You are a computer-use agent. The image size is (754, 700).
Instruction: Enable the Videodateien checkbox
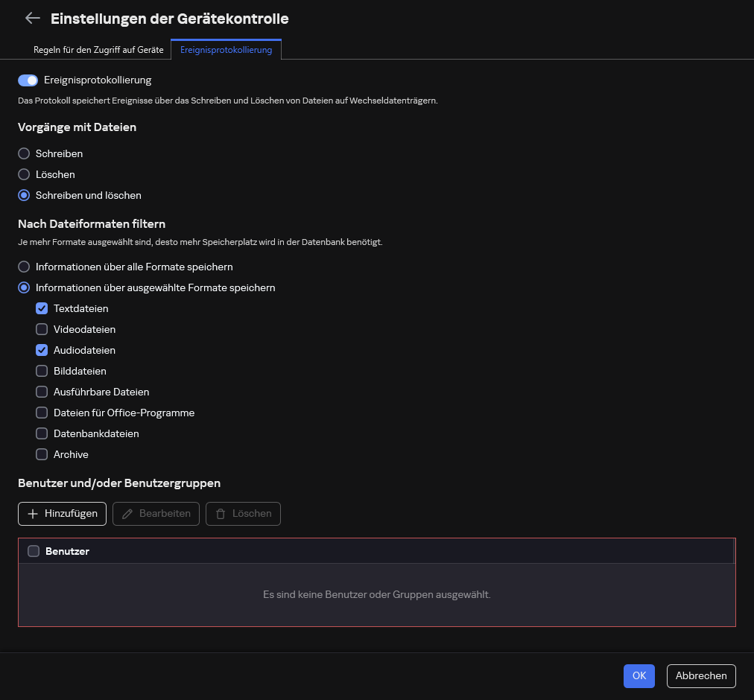click(x=42, y=329)
